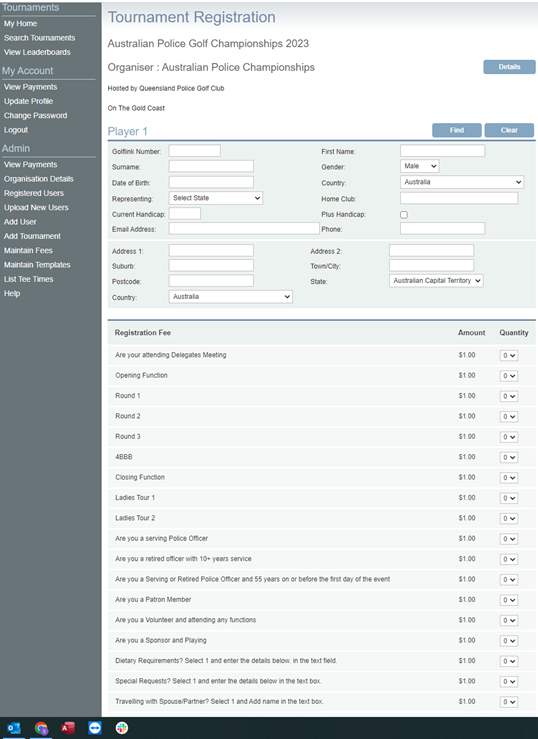Open quantity dropdown for Opening Function

coord(509,376)
